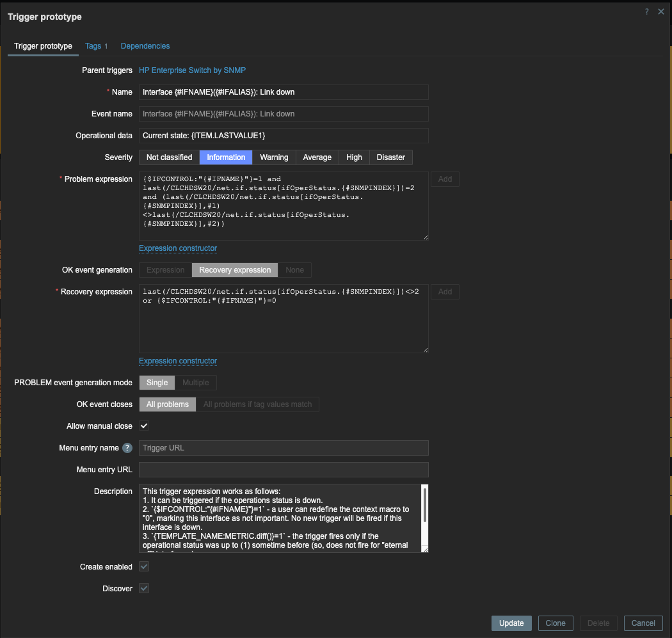Set PROBLEM event generation mode to Multiple
The height and width of the screenshot is (638, 672).
(195, 383)
